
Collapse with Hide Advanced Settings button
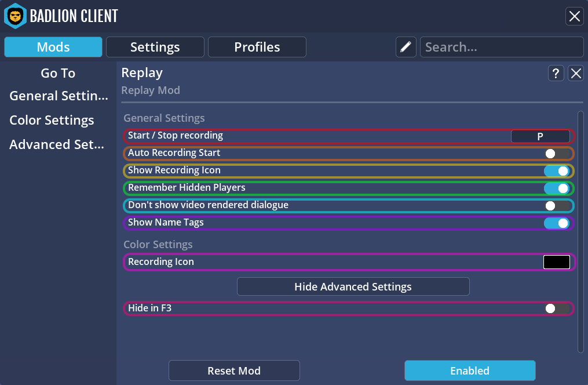353,286
